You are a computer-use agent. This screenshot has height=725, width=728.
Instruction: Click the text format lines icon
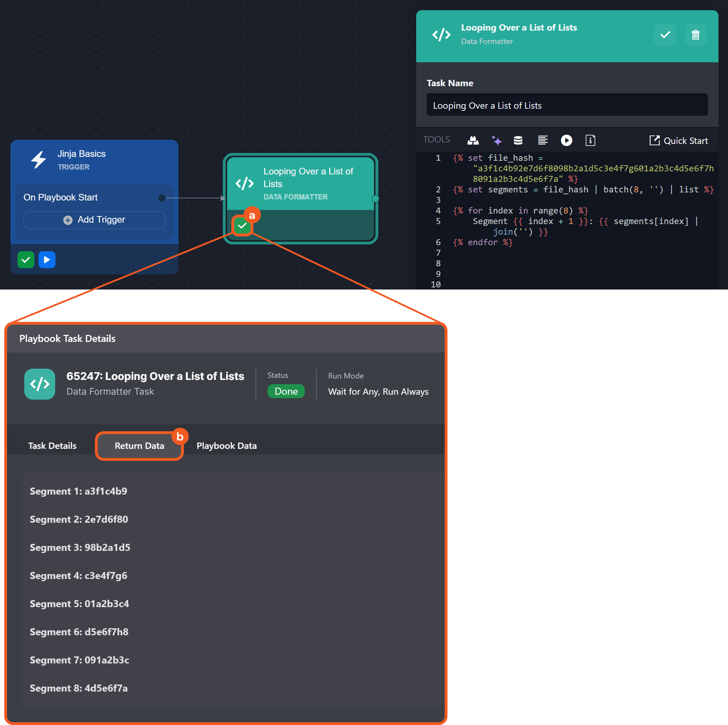pos(543,140)
